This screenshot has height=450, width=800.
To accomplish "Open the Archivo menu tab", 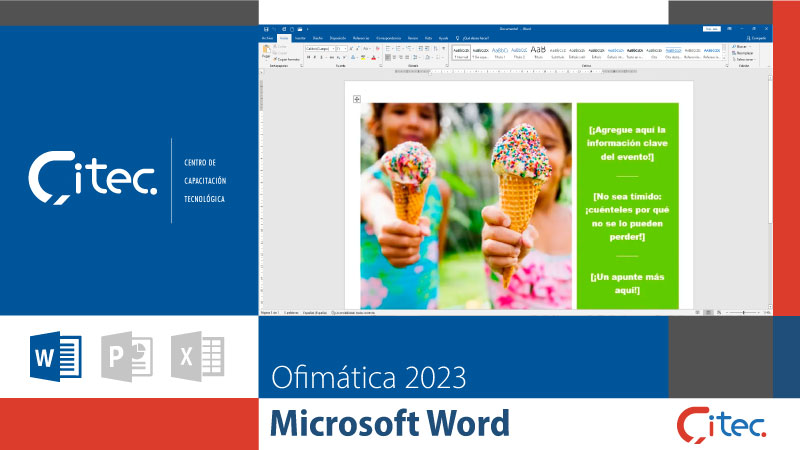I will click(267, 38).
